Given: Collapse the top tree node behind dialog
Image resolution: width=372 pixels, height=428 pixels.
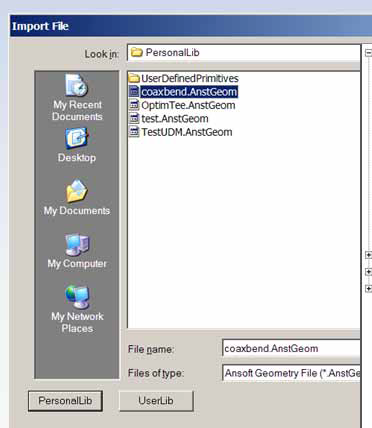Looking at the screenshot, I should click(x=368, y=53).
